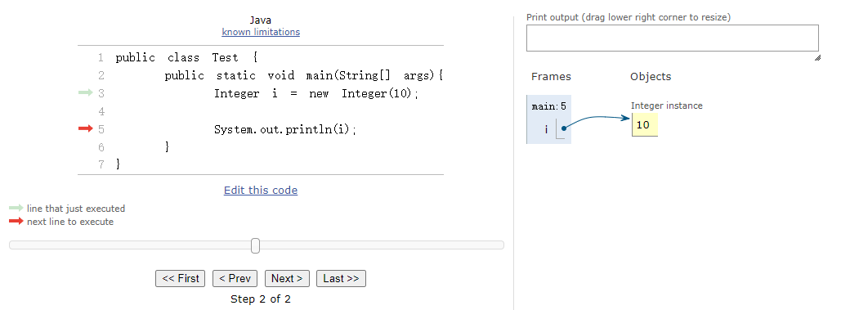This screenshot has height=310, width=868.
Task: Jump to final step with Last >>
Action: (341, 278)
